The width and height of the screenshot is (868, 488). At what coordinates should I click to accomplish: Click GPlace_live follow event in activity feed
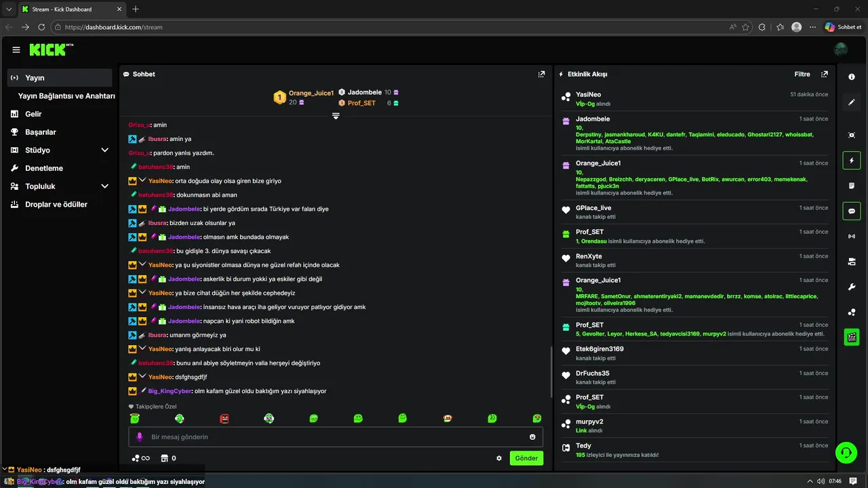click(695, 212)
